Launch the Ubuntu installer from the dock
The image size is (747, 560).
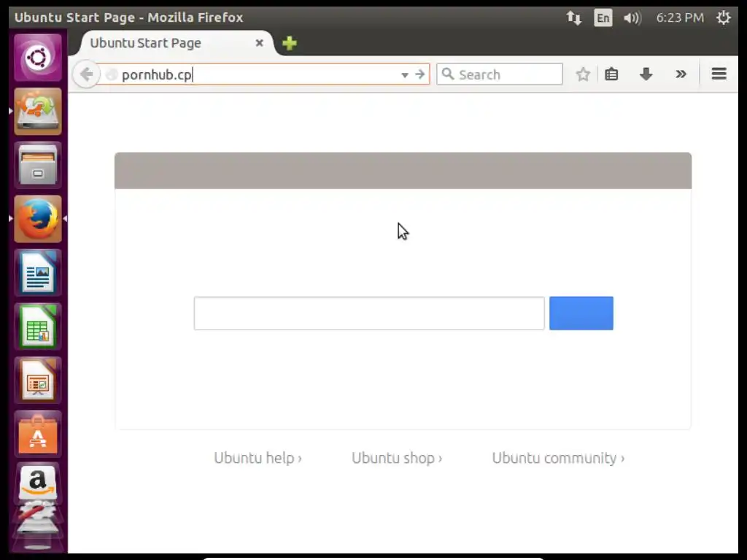click(38, 112)
